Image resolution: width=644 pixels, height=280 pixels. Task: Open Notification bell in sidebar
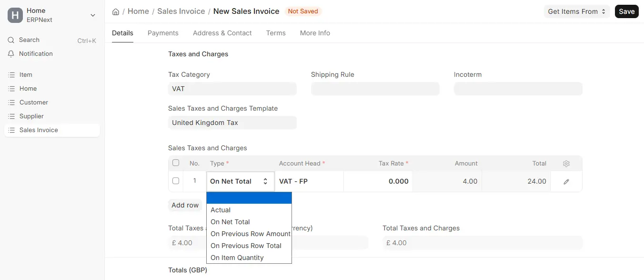tap(11, 54)
